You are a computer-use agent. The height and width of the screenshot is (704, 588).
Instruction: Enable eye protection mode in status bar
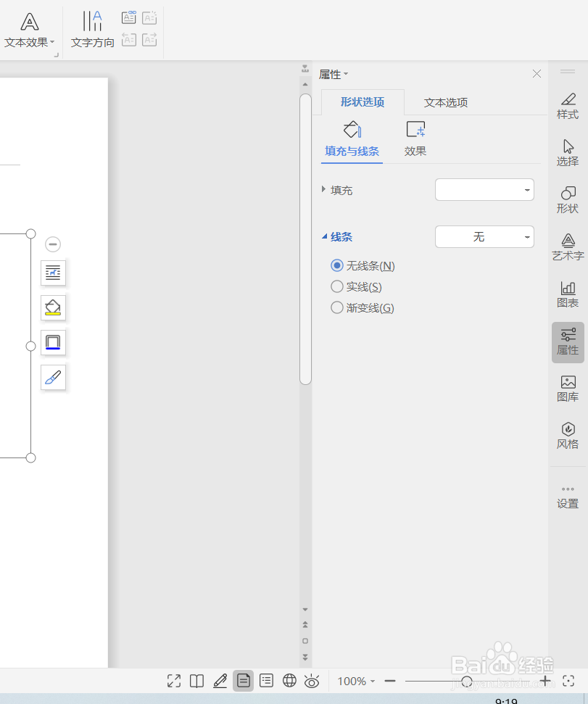[x=312, y=681]
